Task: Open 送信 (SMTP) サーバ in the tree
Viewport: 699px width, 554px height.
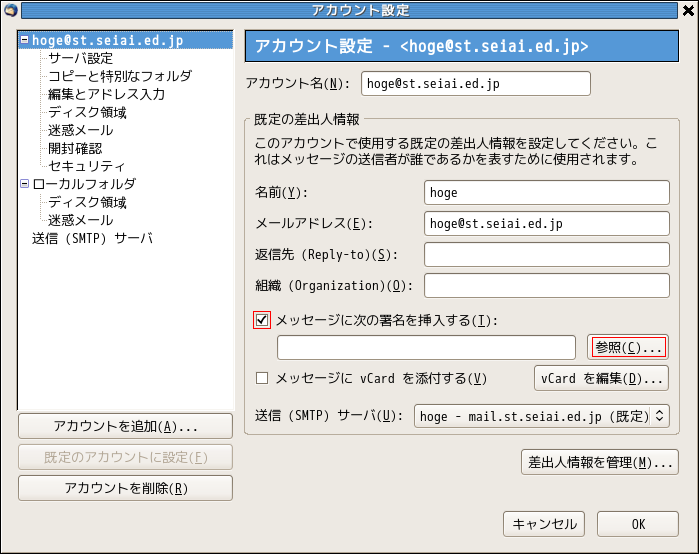Action: pos(92,238)
